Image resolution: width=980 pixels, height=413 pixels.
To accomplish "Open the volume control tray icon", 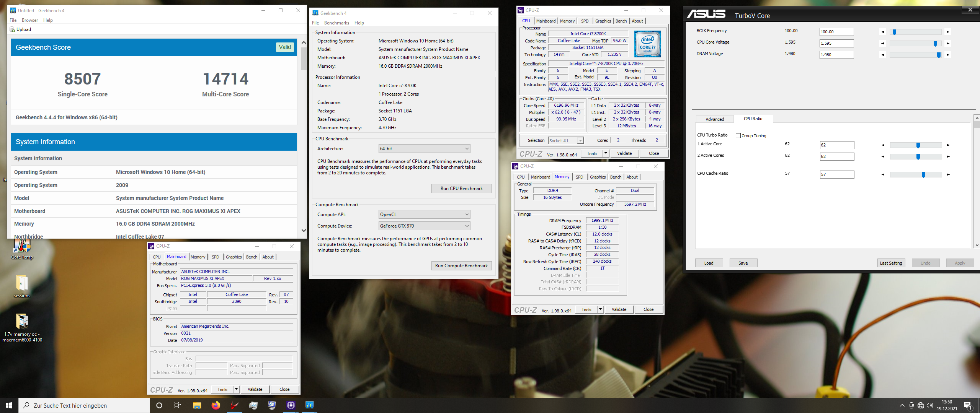I will 930,405.
